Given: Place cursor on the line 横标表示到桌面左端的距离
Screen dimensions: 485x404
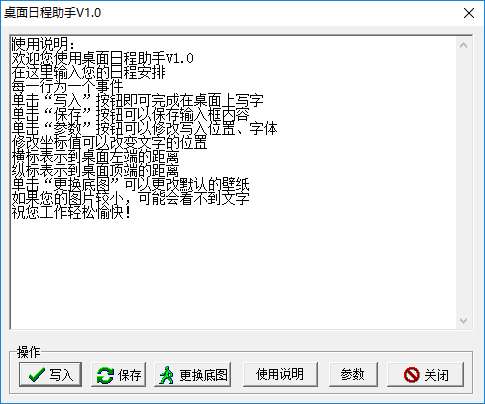Looking at the screenshot, I should tap(95, 157).
